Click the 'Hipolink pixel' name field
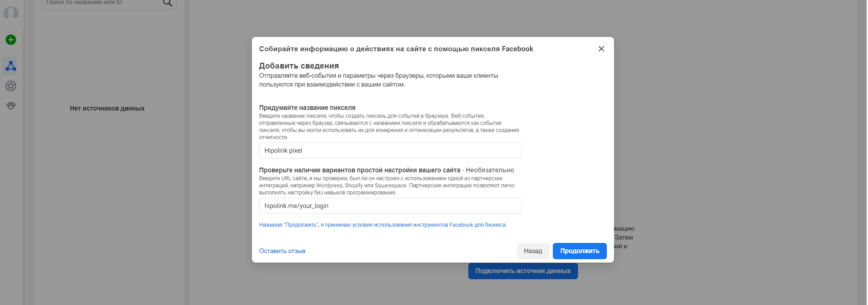 pyautogui.click(x=390, y=151)
